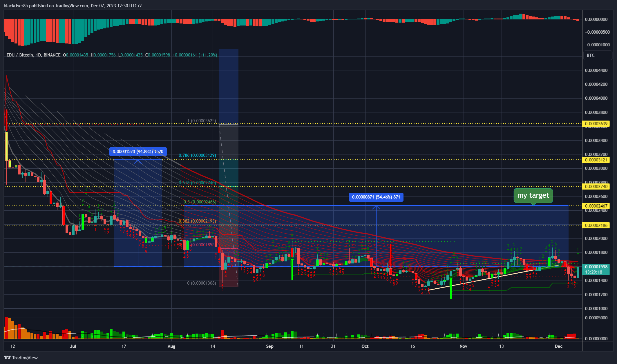
Task: Click the 0 (0.00001308) Fibonacci label
Action: pyautogui.click(x=202, y=283)
